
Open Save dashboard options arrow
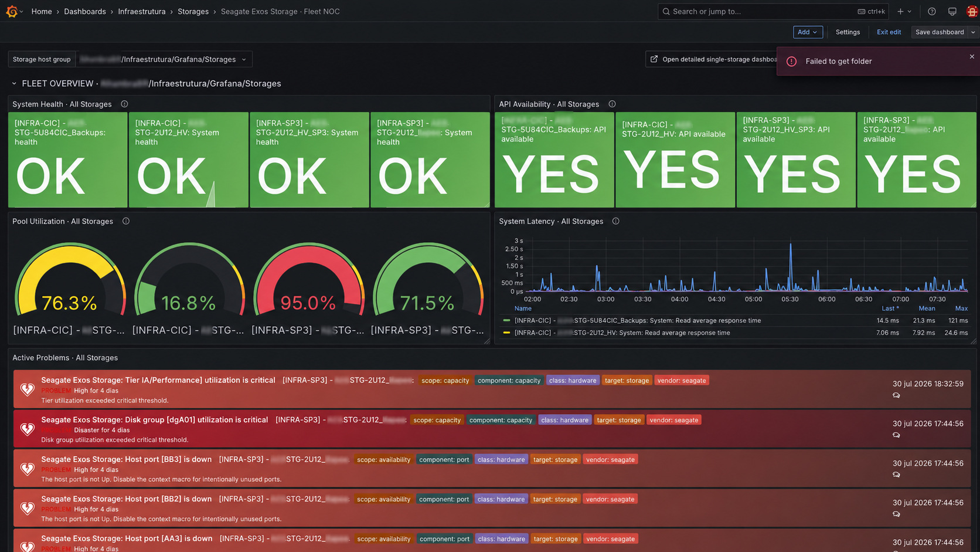(x=973, y=32)
